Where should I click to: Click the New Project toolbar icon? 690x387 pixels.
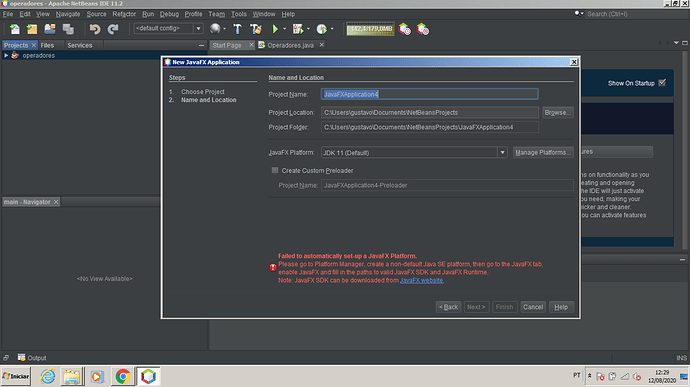click(x=32, y=29)
